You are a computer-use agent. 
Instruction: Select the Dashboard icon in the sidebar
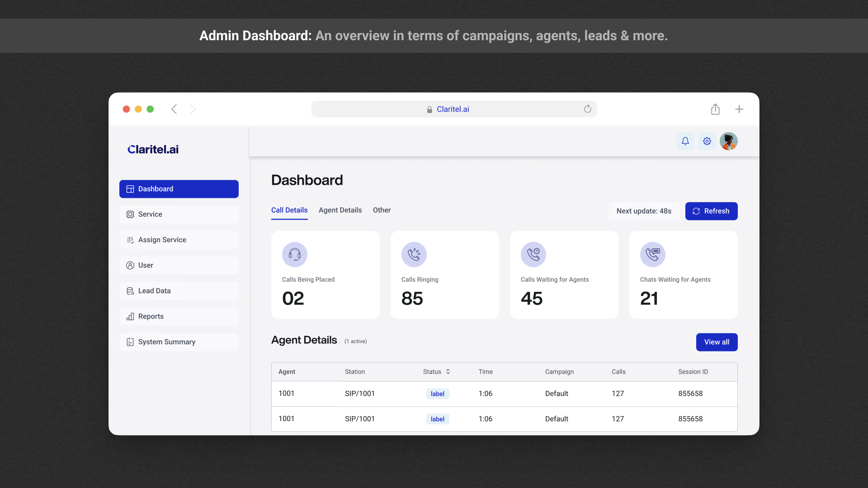(130, 189)
